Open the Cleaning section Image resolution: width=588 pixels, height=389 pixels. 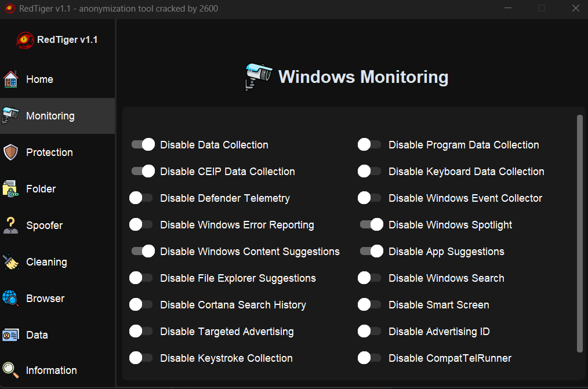coord(57,262)
